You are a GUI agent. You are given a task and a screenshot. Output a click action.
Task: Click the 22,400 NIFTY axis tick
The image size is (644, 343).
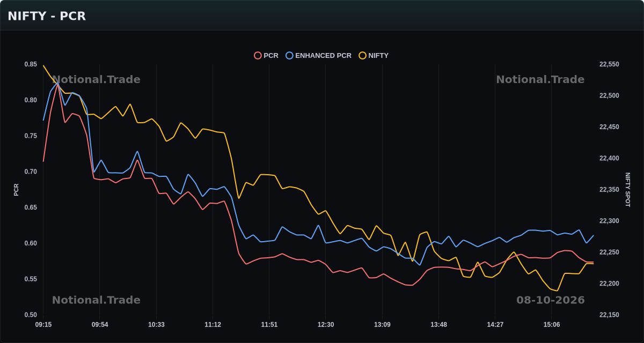[609, 159]
